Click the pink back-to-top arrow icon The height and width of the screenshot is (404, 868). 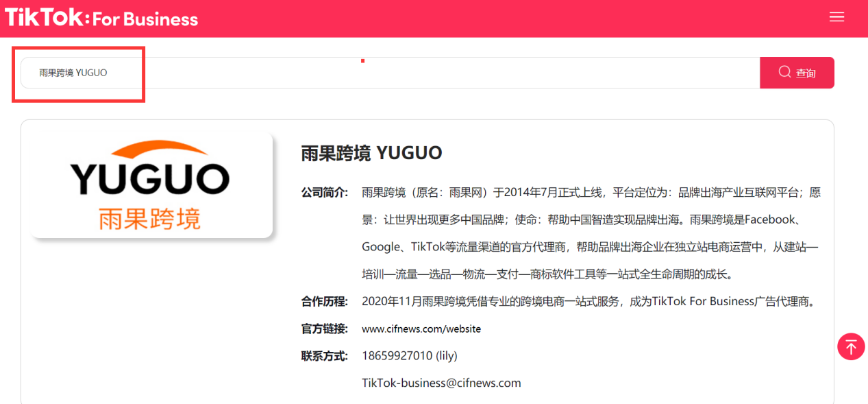pos(851,346)
